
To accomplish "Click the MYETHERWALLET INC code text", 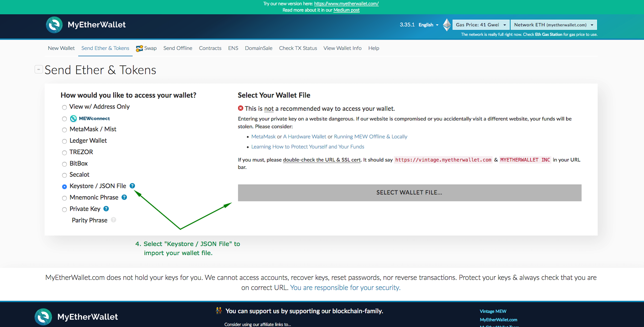I will 525,160.
